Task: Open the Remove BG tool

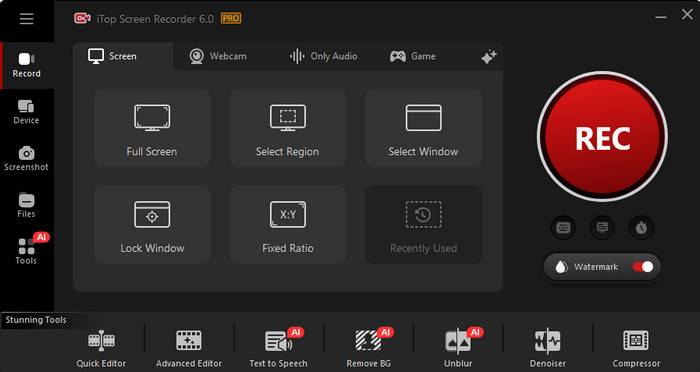Action: (369, 348)
